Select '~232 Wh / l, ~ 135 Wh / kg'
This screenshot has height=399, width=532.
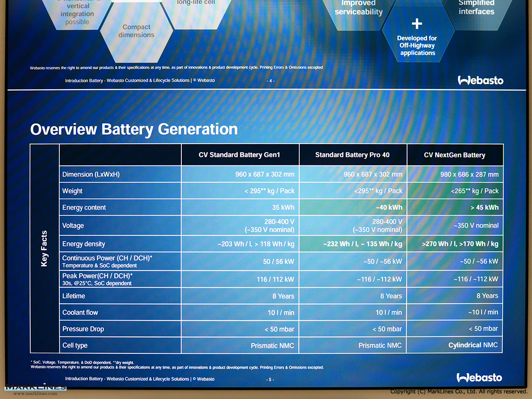(363, 244)
